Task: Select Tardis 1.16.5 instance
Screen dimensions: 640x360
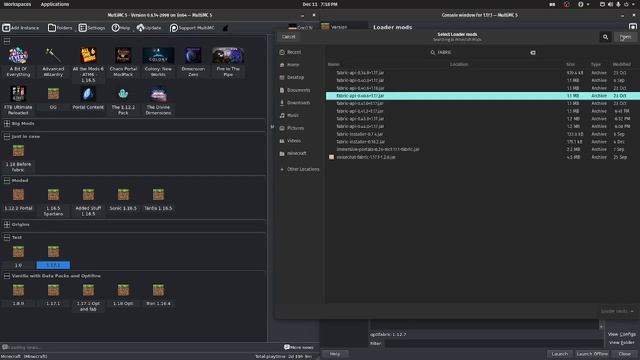Action: click(158, 195)
